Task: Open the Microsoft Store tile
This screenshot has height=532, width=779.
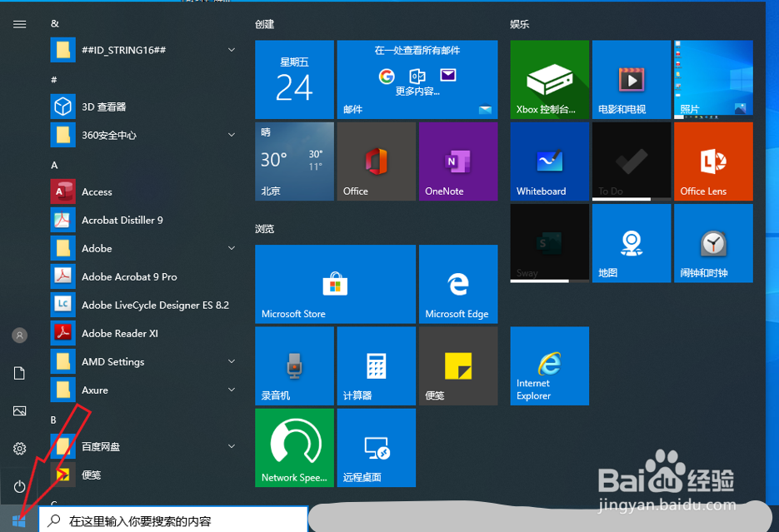Action: click(335, 284)
